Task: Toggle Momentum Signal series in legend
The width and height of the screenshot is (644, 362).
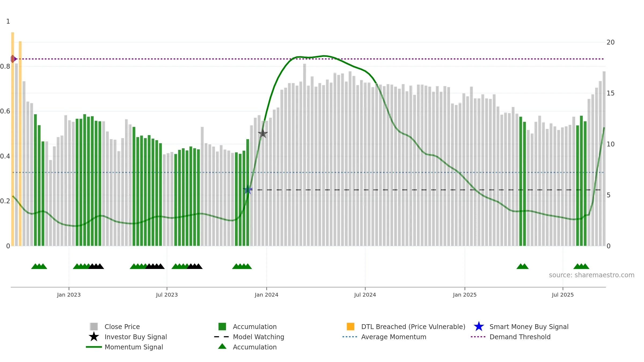Action: [134, 347]
